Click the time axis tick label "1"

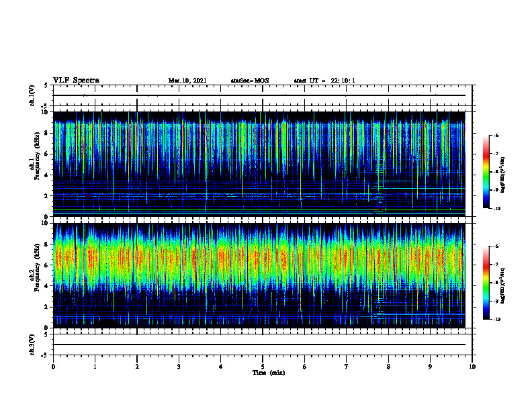click(95, 367)
